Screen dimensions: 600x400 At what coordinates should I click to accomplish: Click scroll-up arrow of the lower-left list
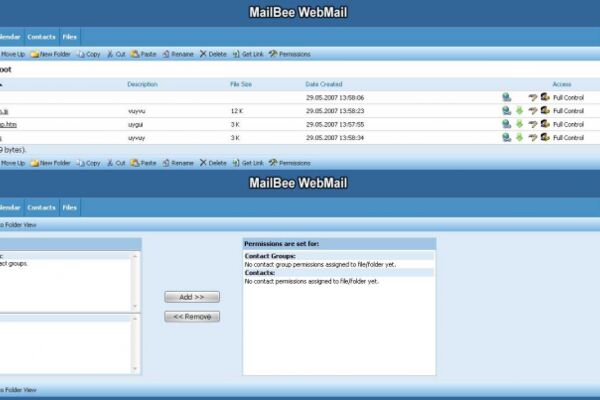(135, 318)
